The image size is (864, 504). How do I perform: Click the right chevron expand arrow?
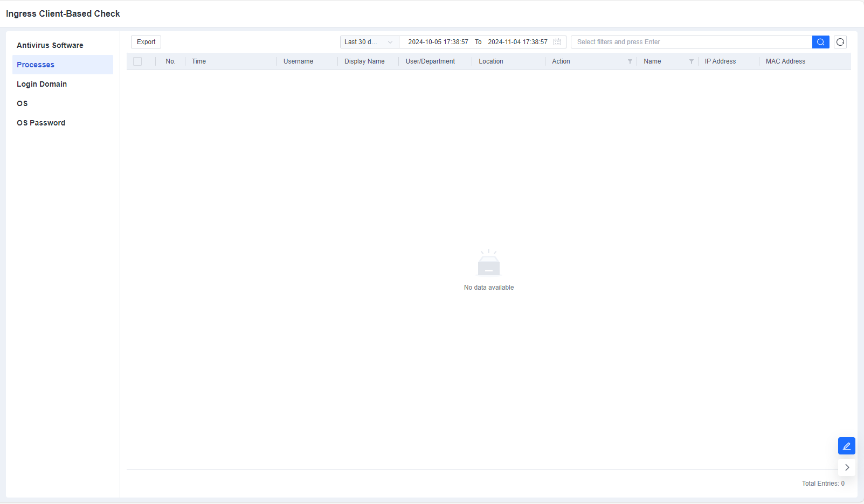pos(847,467)
